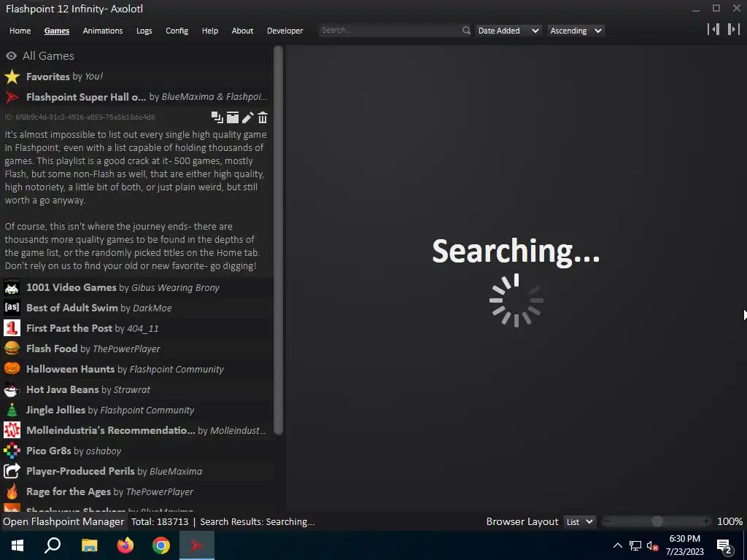Launch Chrome from the taskbar
Screen dimensions: 747x560
[161, 545]
